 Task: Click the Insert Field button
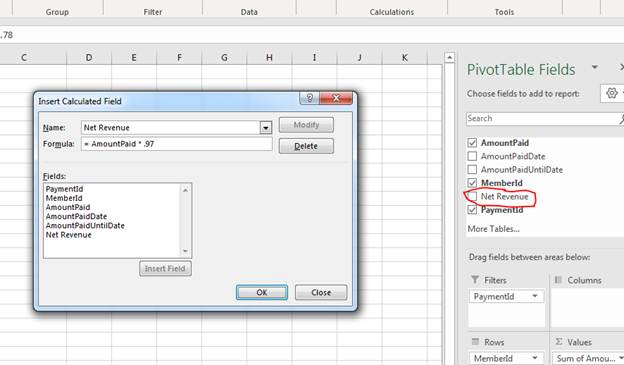[165, 269]
